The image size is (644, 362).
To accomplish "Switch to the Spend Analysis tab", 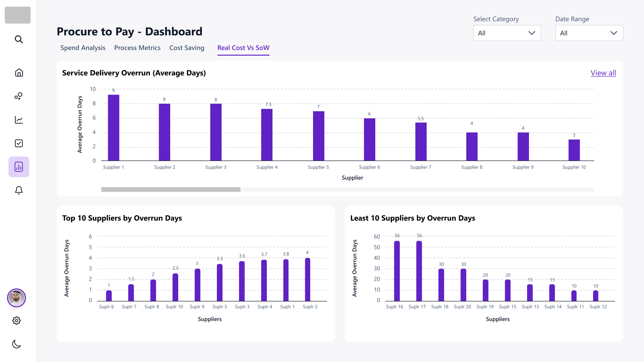I will click(83, 48).
